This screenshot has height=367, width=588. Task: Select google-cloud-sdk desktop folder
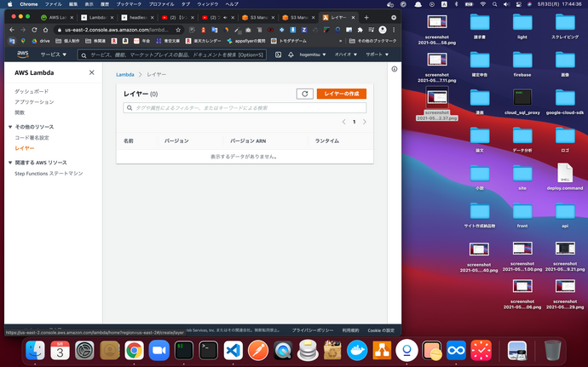pyautogui.click(x=565, y=101)
